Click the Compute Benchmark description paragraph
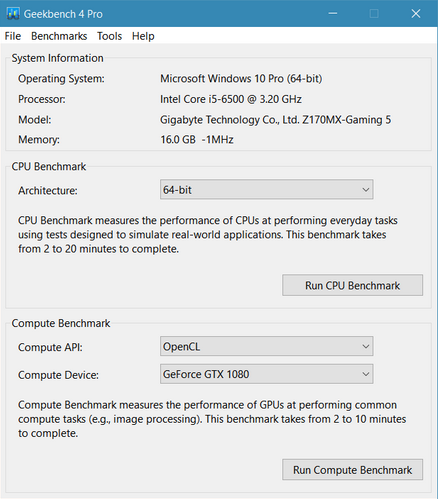This screenshot has height=499, width=438. [x=212, y=419]
